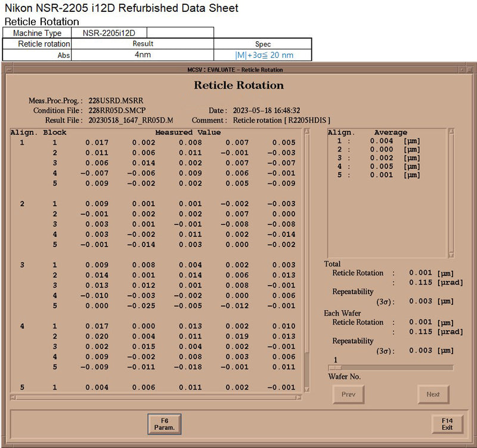477x448 pixels.
Task: Click the spec value |M|+3σ≦ 20 nm
Action: 263,55
